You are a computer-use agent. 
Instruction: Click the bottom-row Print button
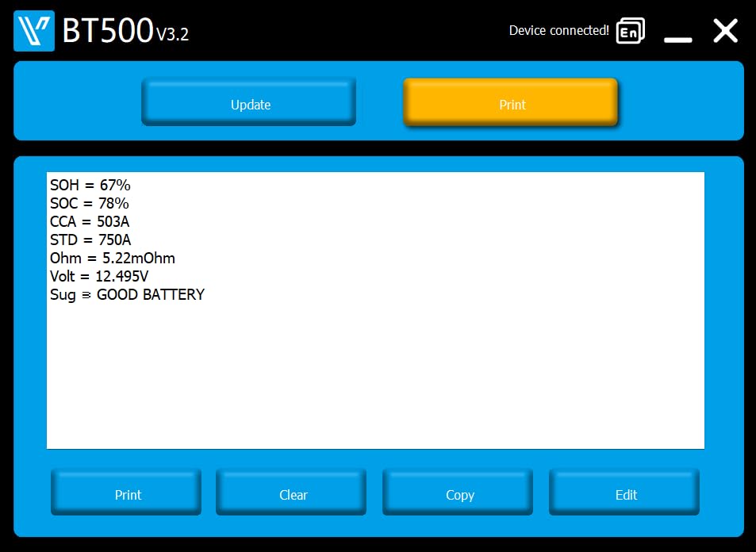coord(126,493)
